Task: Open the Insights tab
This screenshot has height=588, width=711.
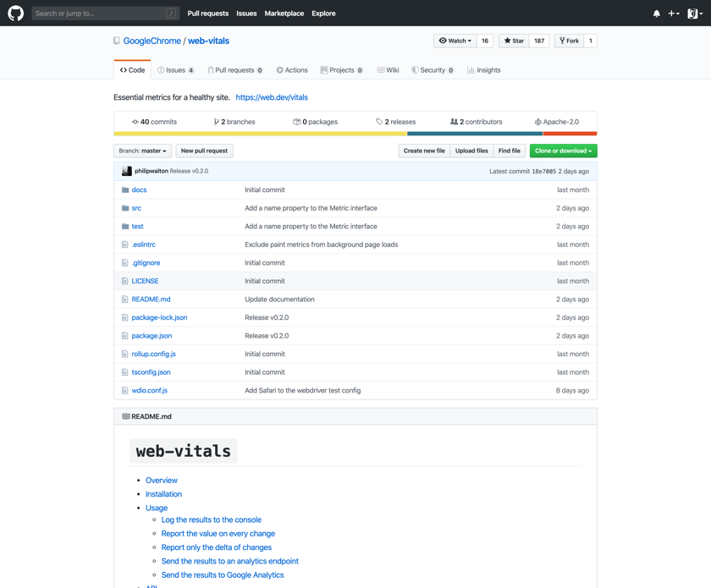Action: click(484, 70)
